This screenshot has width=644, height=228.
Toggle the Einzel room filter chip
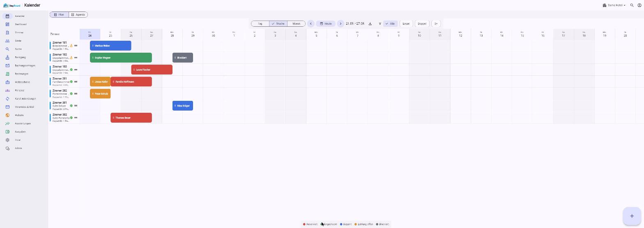tap(406, 23)
